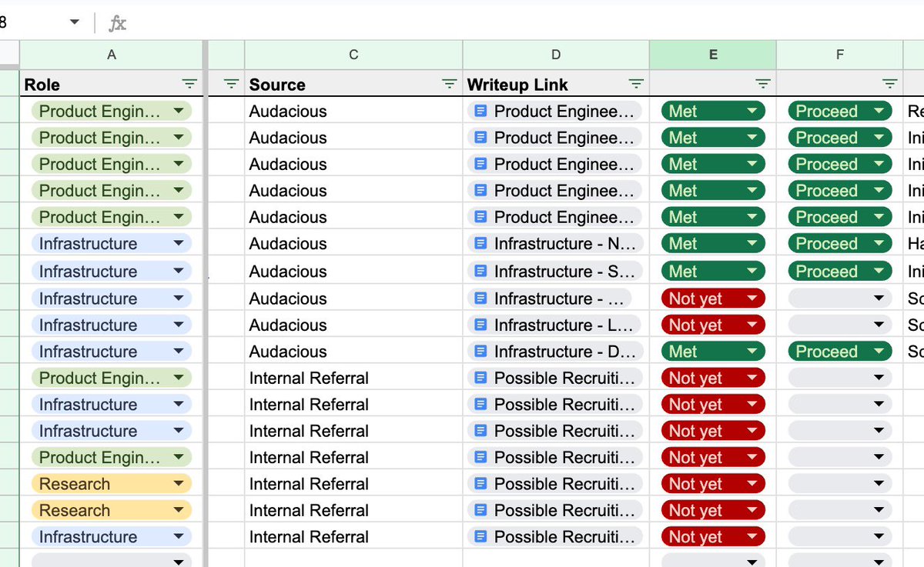Open the filter icon in column F header
The height and width of the screenshot is (567, 924).
(890, 84)
